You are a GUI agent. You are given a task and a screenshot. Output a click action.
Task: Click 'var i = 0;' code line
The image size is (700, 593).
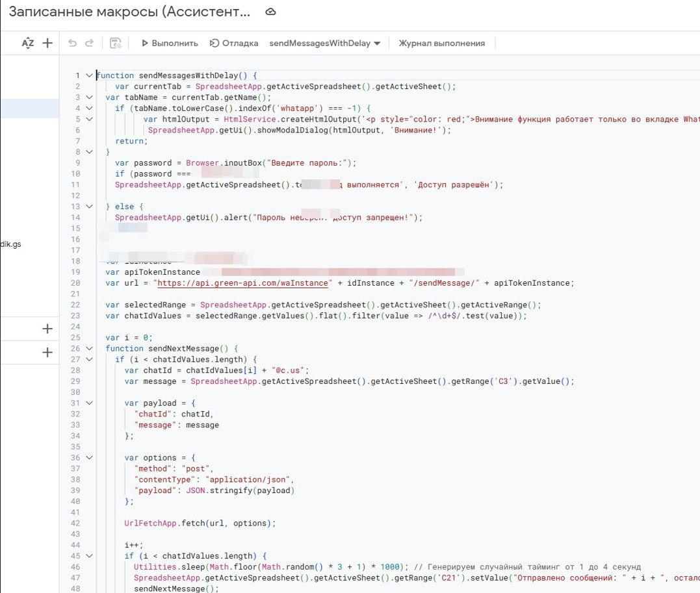tap(129, 338)
